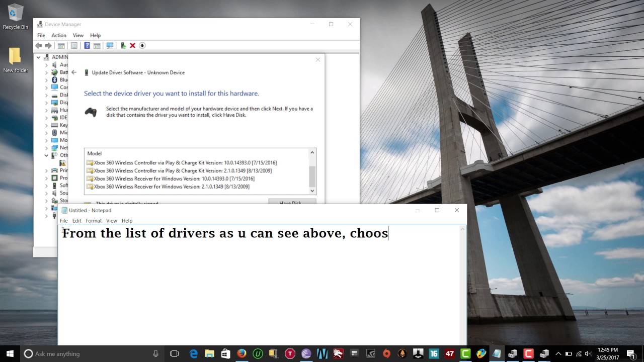This screenshot has height=362, width=644.
Task: Open the File menu in Notepad
Action: 64,221
